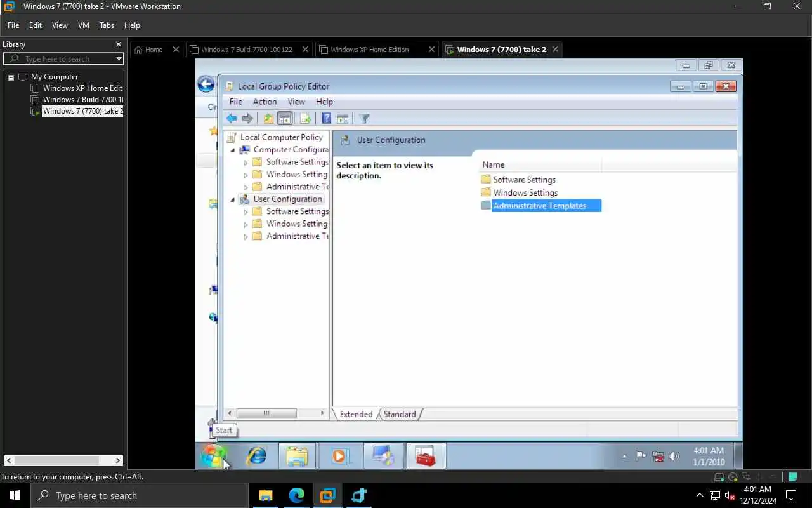Open Help with the blue question icon
The width and height of the screenshot is (812, 508).
[x=326, y=119]
